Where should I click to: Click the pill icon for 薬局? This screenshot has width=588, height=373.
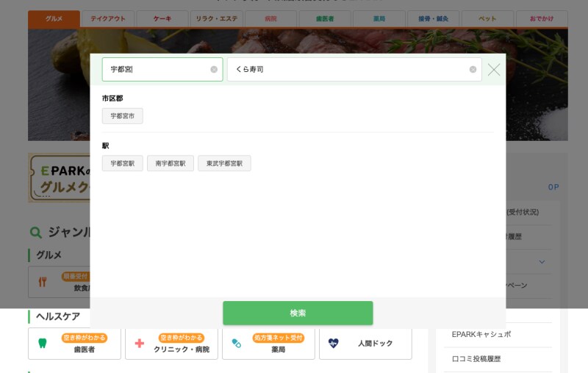(x=237, y=343)
